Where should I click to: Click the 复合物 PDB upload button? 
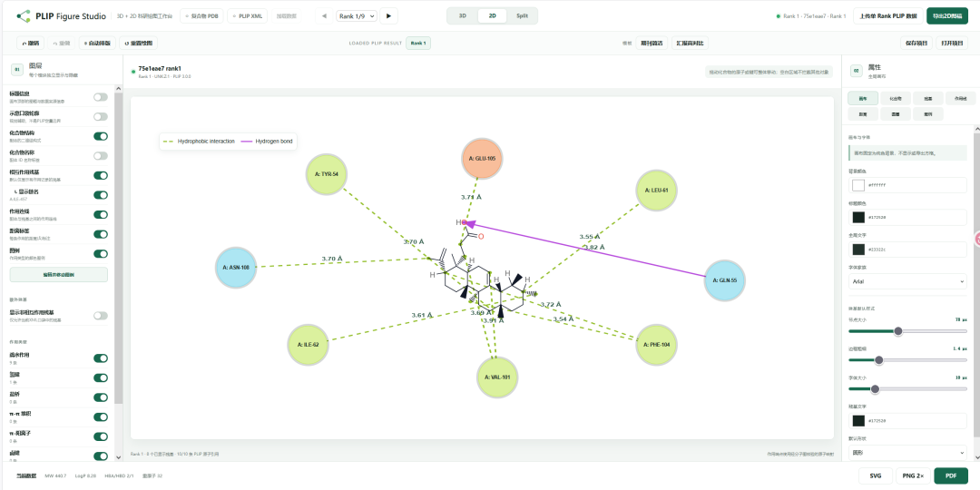point(201,16)
